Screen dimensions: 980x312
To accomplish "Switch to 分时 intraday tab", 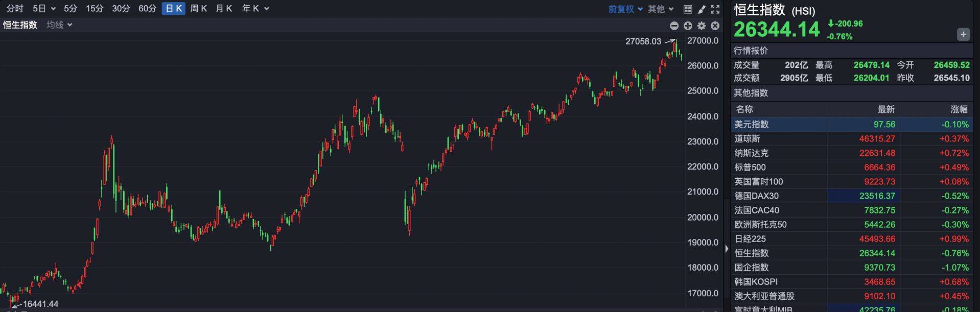I will tap(15, 9).
